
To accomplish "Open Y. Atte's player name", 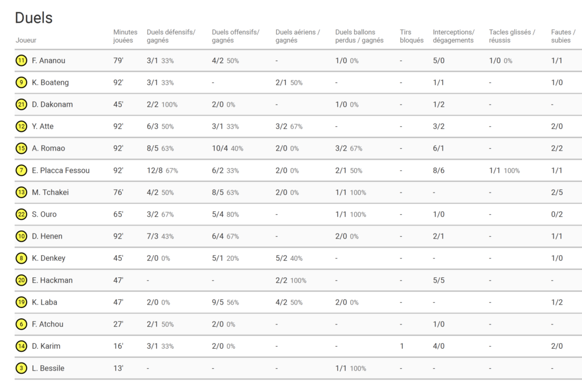I will (43, 126).
